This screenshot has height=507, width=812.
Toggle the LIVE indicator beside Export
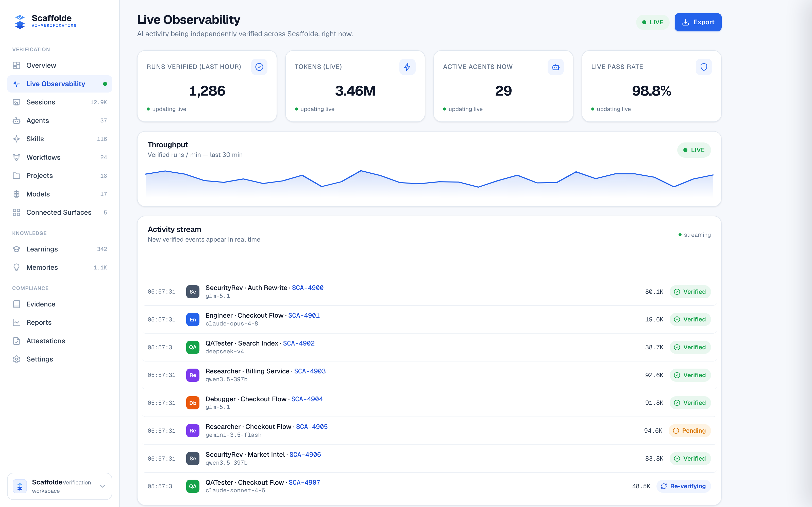pyautogui.click(x=653, y=22)
